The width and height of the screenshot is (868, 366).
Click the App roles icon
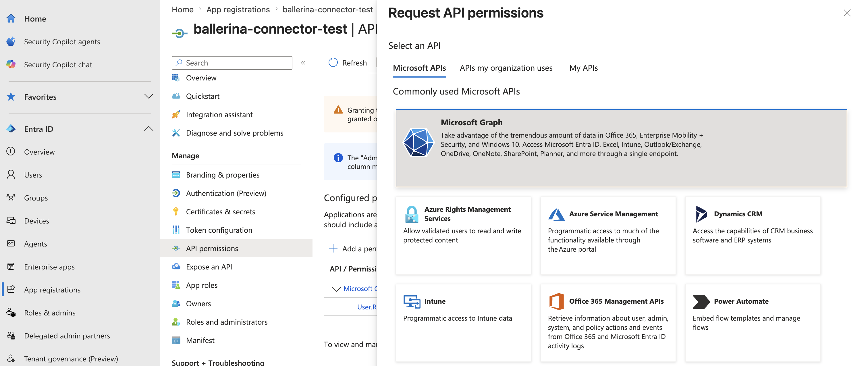(176, 285)
